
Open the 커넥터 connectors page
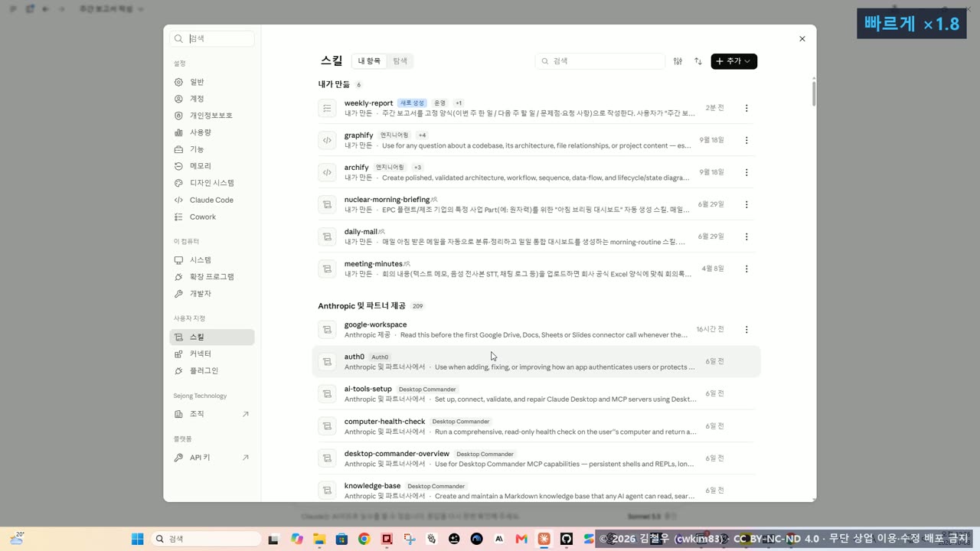[x=211, y=354]
